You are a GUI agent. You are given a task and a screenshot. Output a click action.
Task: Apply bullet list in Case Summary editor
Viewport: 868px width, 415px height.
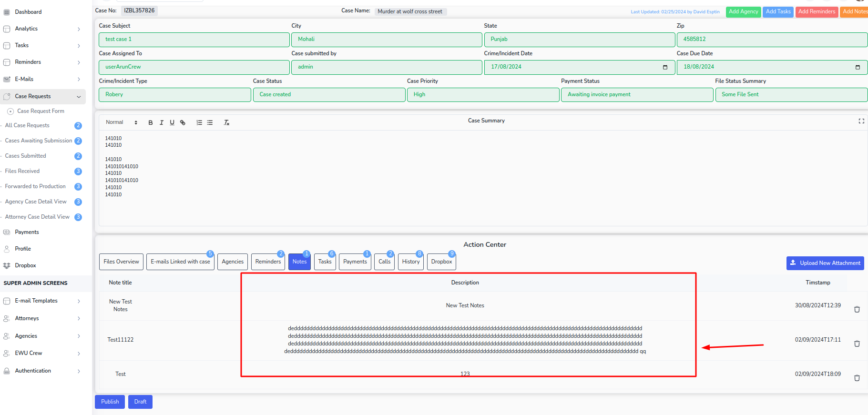[210, 122]
